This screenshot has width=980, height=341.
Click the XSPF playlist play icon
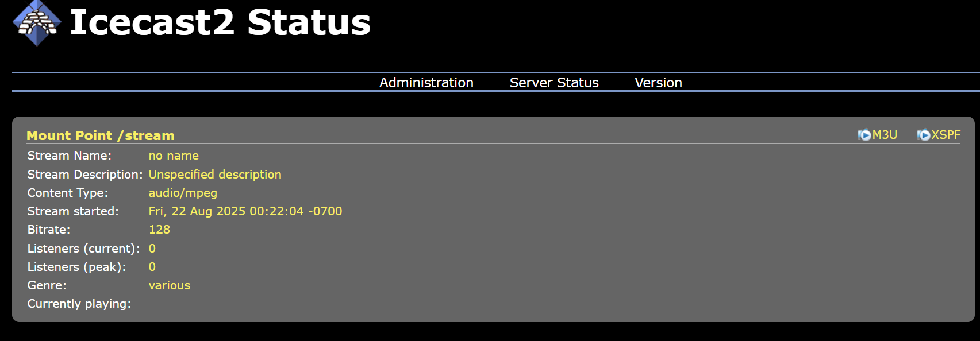coord(923,135)
